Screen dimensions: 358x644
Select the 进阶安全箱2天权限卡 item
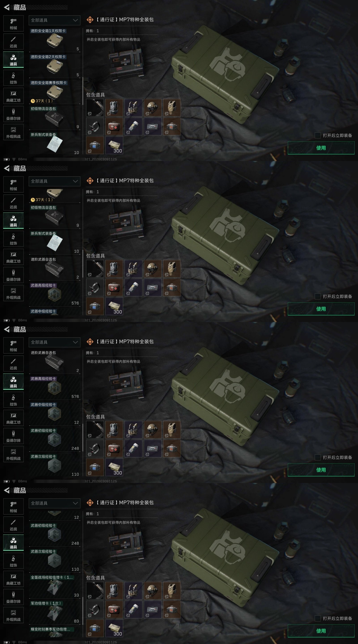click(x=55, y=66)
